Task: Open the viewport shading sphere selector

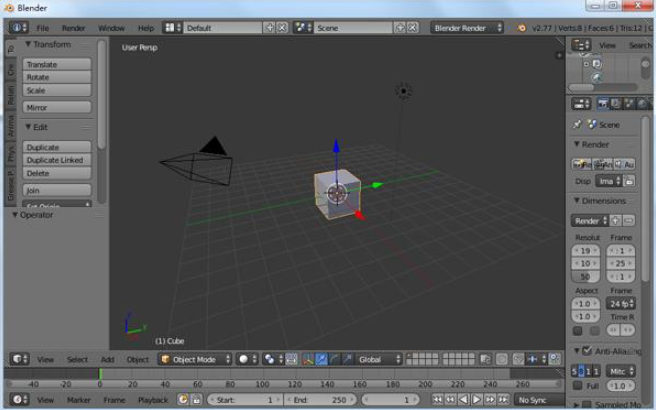Action: tap(247, 359)
